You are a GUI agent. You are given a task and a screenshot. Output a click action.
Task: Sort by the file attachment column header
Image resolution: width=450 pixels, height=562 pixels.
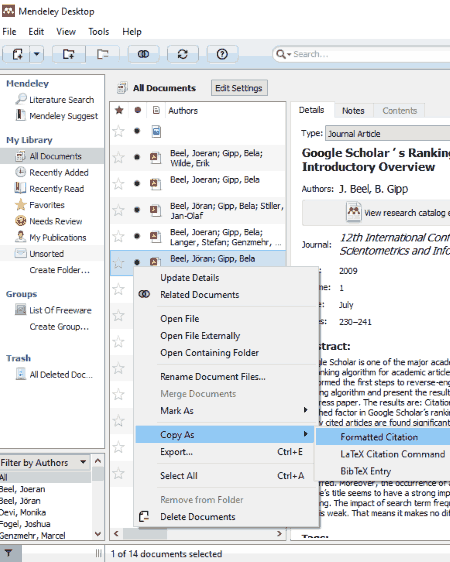coord(156,110)
